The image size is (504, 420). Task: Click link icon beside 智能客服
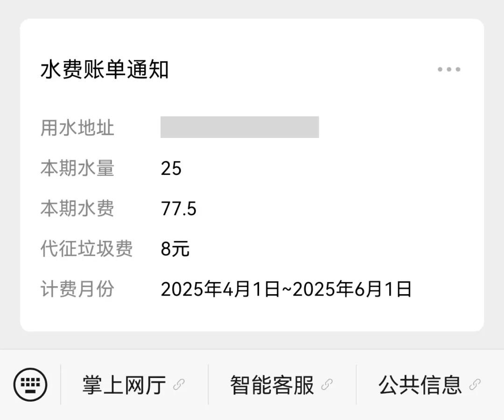[327, 385]
